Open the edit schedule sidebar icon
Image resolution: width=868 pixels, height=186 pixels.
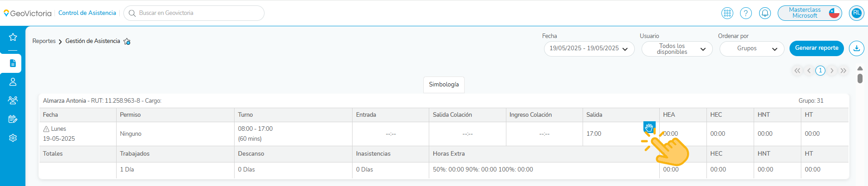pyautogui.click(x=13, y=119)
